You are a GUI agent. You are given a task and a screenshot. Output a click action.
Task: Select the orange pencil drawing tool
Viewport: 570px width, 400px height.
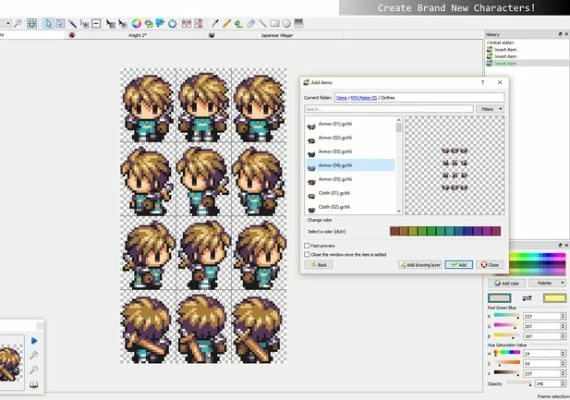(x=227, y=24)
